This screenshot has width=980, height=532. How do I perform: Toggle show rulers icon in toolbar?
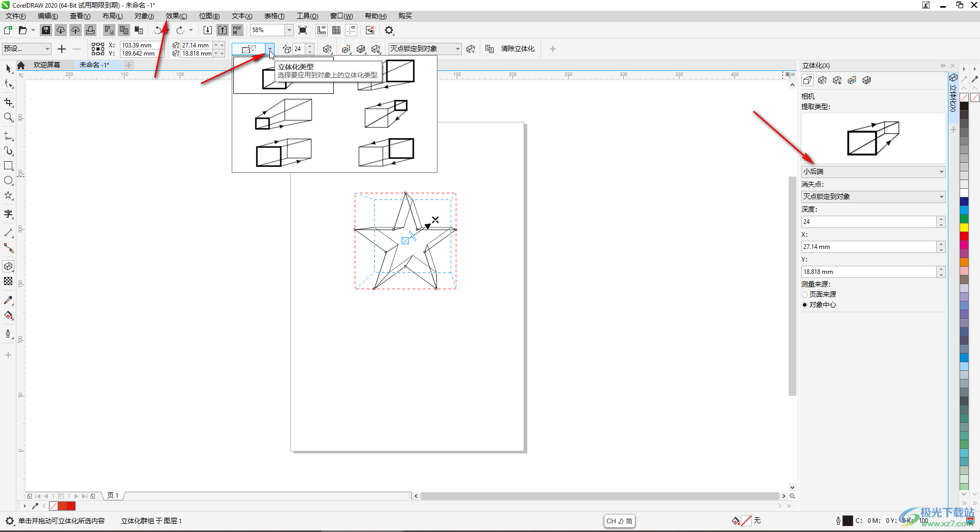pos(322,30)
